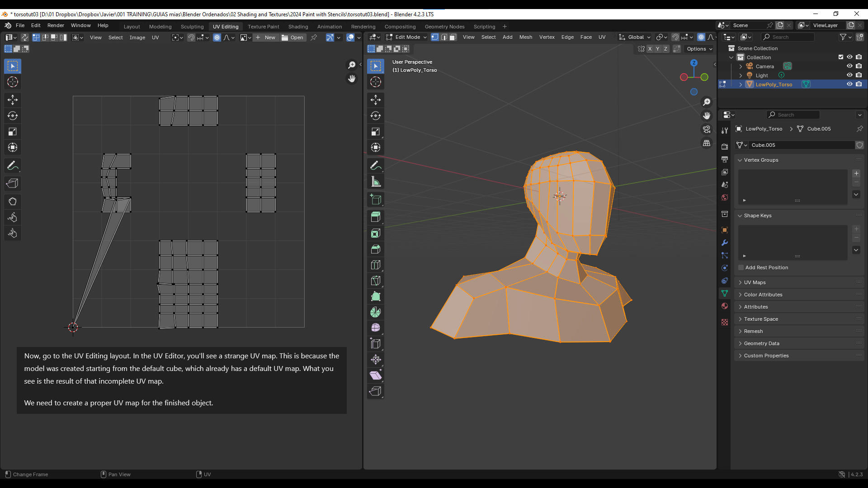The width and height of the screenshot is (868, 488).
Task: Expand the Color Attributes panel
Action: click(x=799, y=295)
